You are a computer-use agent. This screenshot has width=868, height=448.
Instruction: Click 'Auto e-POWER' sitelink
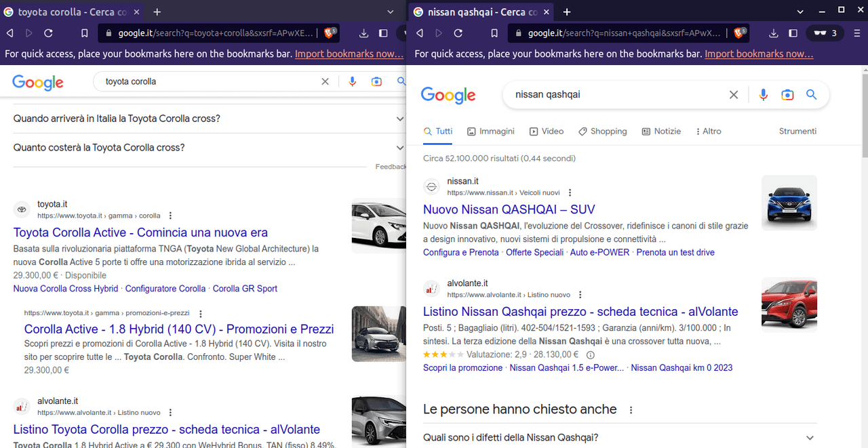[x=600, y=252]
